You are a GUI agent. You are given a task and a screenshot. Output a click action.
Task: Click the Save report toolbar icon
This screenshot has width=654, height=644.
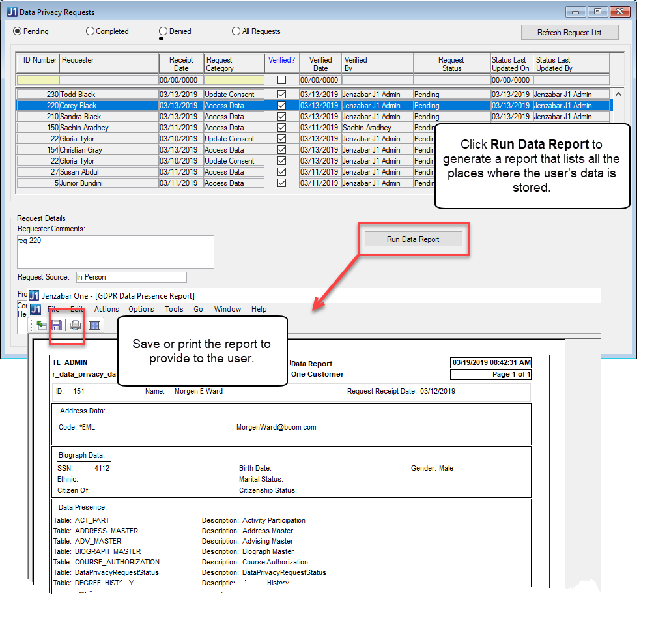pos(57,325)
